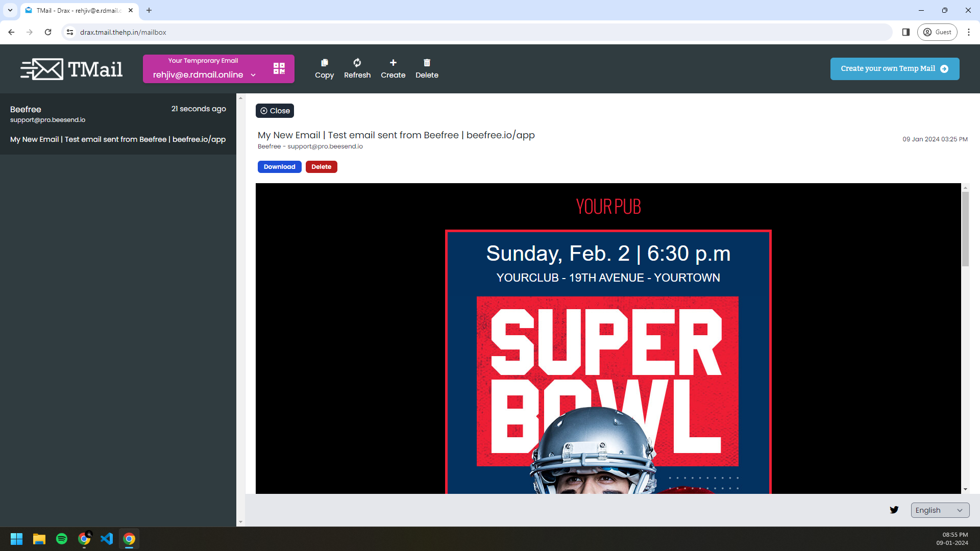Select the TMail - Drax browser tab
The width and height of the screenshot is (980, 551).
point(77,10)
